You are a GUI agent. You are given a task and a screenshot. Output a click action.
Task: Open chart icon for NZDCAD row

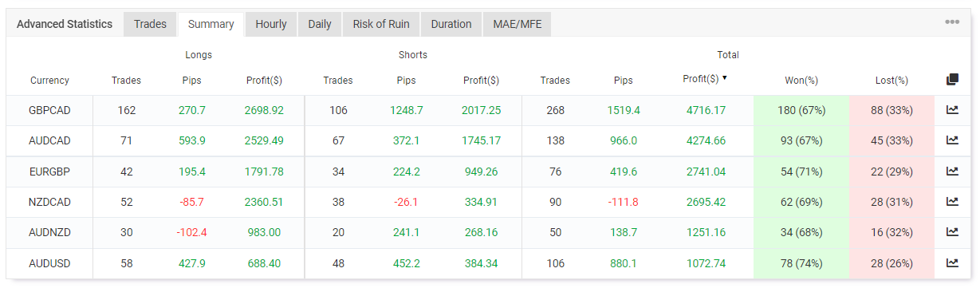pos(952,202)
